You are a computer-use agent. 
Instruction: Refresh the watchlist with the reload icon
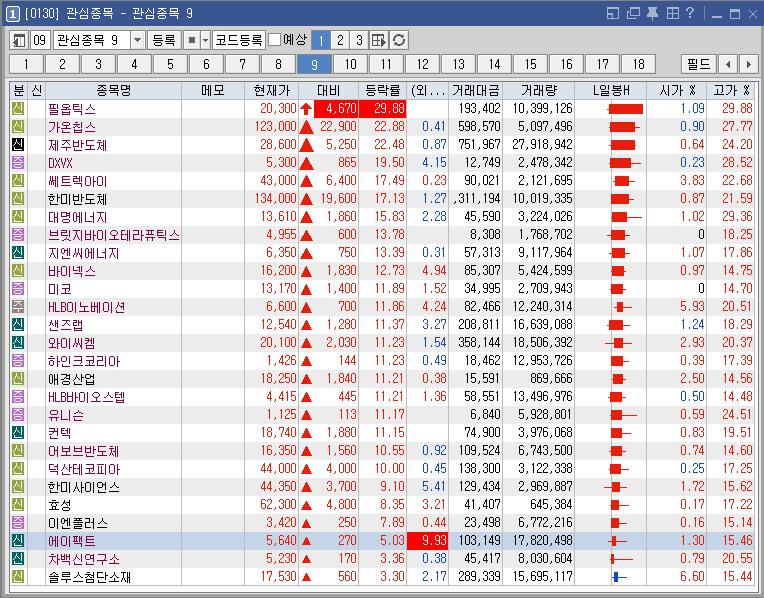click(x=399, y=40)
